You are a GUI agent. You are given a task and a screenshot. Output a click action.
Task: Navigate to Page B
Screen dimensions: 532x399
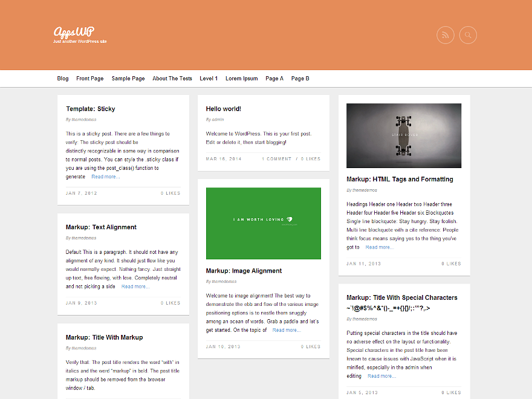pyautogui.click(x=300, y=79)
